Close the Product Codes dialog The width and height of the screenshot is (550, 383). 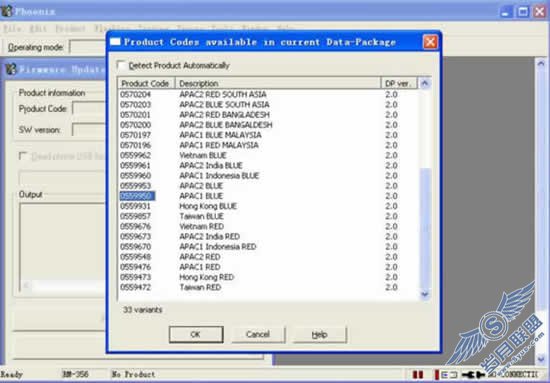[x=430, y=42]
